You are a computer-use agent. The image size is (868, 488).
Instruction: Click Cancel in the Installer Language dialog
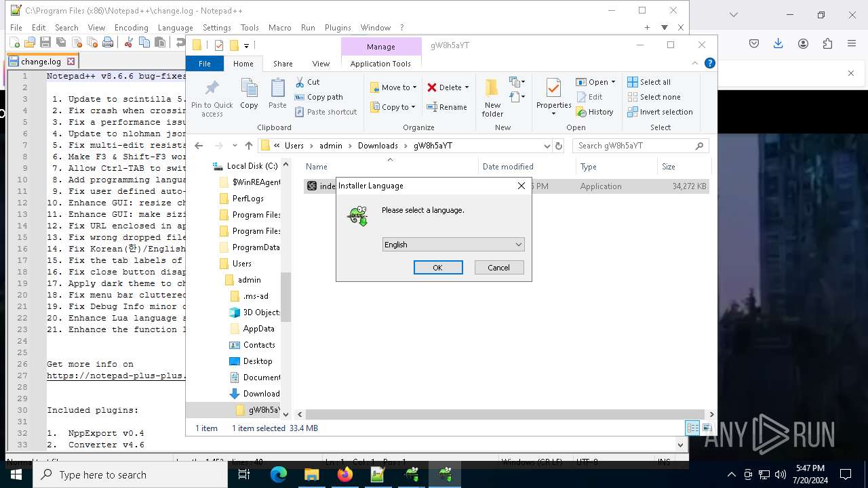click(x=498, y=268)
